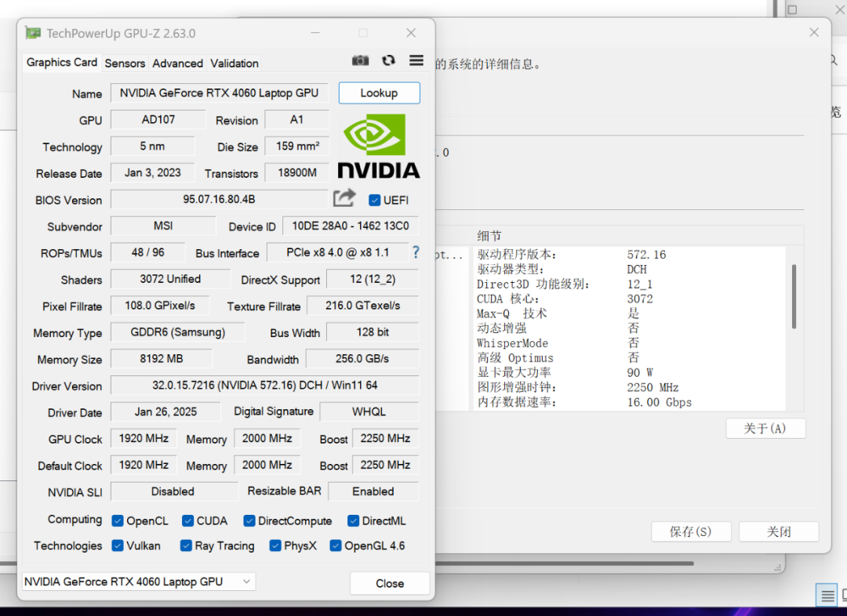
Task: Toggle the OpenCL checkbox
Action: point(117,521)
